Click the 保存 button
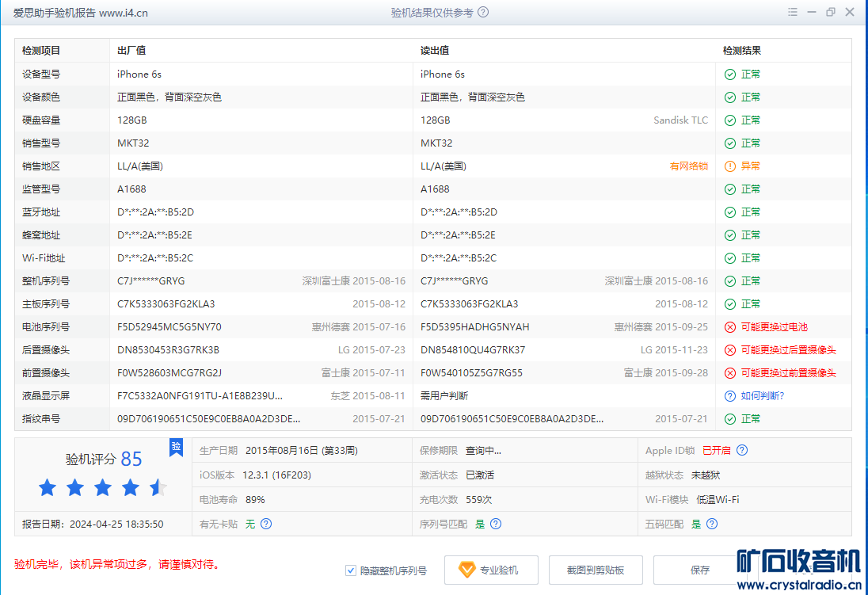868x595 pixels. coord(699,570)
